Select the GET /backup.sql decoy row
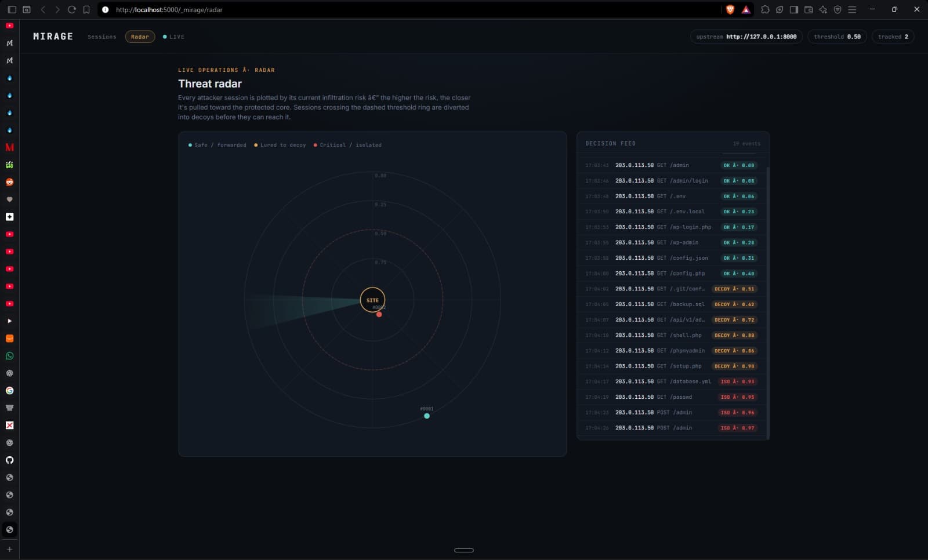 click(672, 304)
